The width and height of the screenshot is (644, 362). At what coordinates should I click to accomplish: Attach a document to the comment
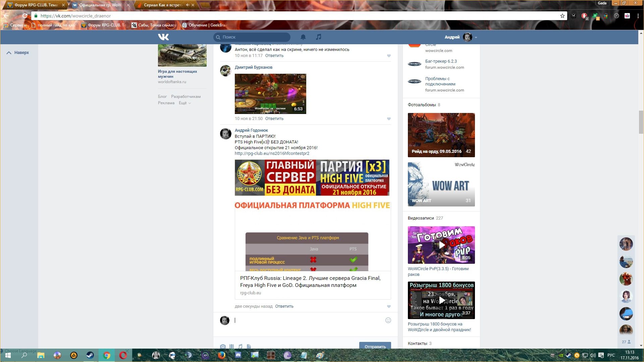pyautogui.click(x=249, y=346)
